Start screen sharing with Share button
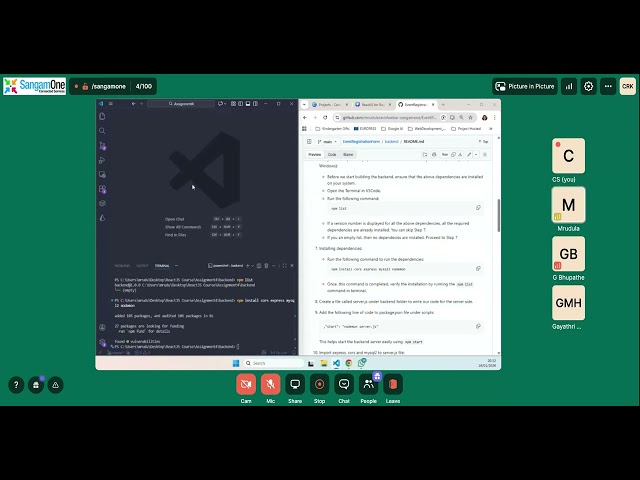Image resolution: width=640 pixels, height=480 pixels. pos(295,384)
